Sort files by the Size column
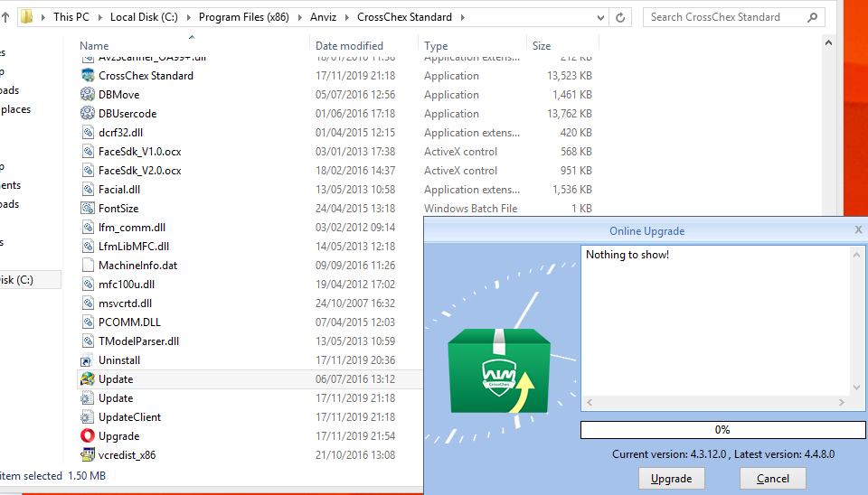Screen dimensions: 868x495 pos(542,46)
